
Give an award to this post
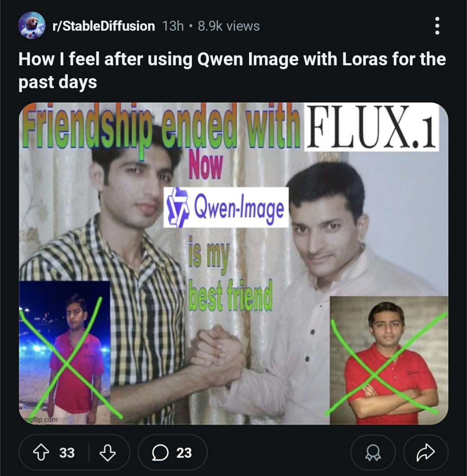click(x=373, y=453)
